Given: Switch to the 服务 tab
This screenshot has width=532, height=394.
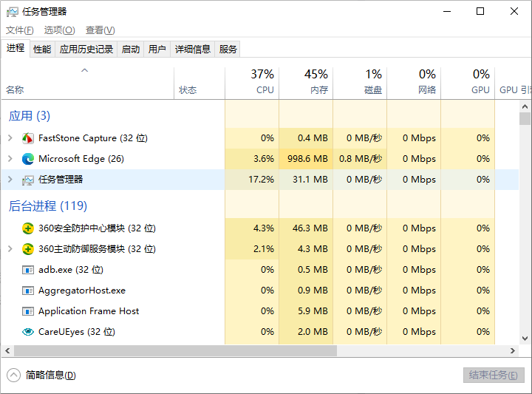Looking at the screenshot, I should click(228, 50).
